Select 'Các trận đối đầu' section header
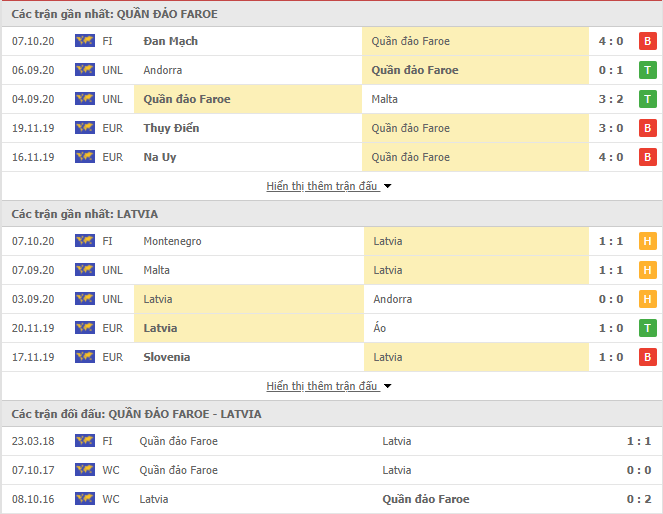This screenshot has width=663, height=514. click(x=136, y=414)
